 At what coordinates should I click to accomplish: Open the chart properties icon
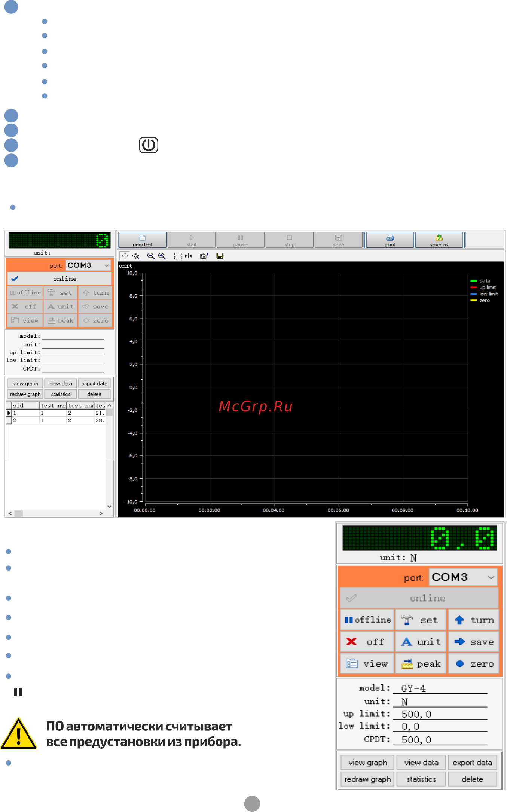click(x=204, y=256)
